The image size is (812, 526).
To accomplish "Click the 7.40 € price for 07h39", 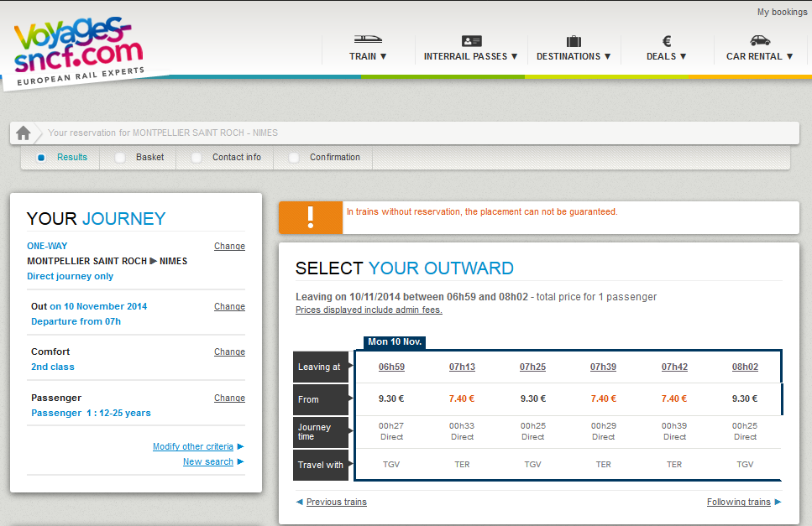I will click(x=603, y=398).
